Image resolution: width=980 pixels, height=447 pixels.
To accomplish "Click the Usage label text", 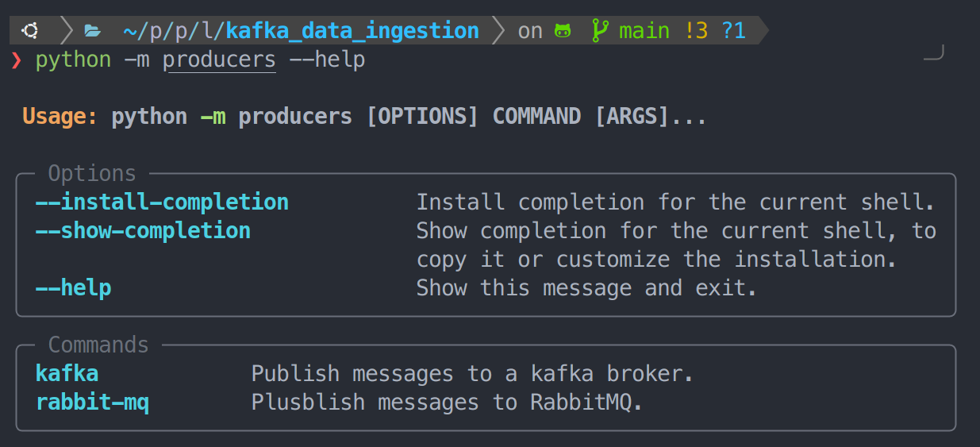I will pos(60,117).
